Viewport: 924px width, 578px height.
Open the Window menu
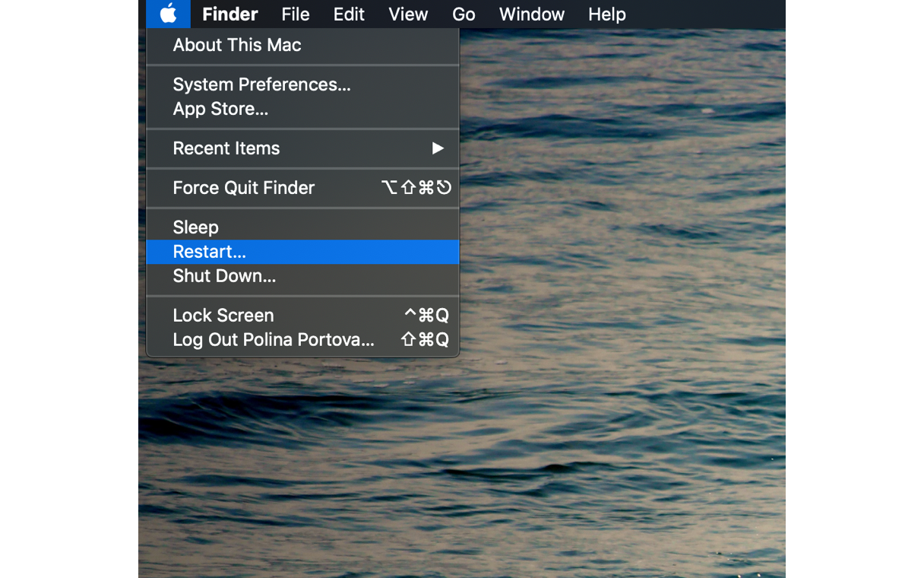pyautogui.click(x=532, y=14)
